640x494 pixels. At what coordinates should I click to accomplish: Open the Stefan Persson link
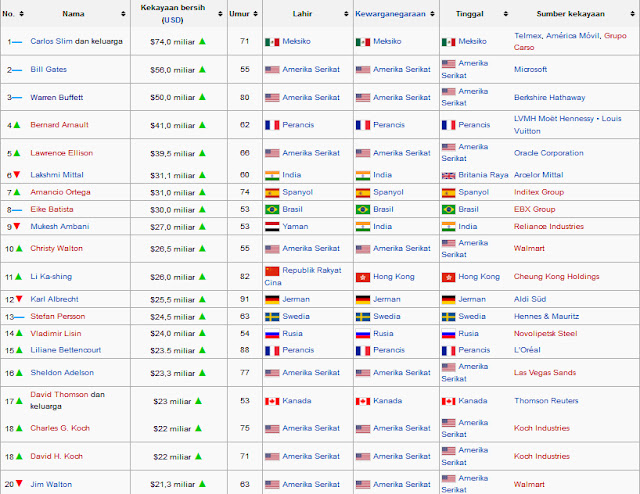58,316
